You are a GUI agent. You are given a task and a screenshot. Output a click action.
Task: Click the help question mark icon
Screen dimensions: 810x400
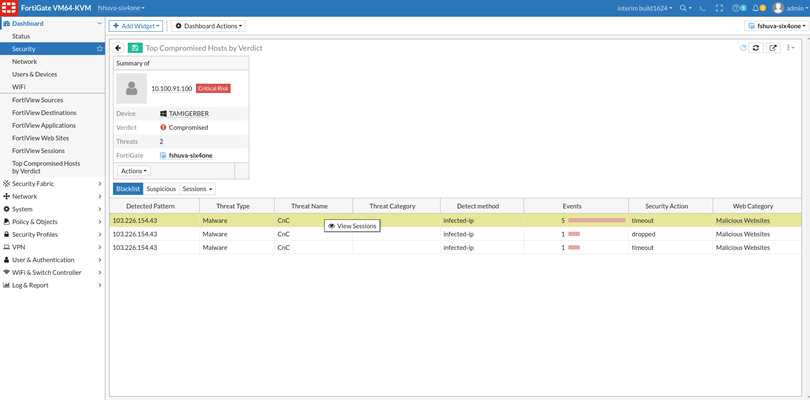click(737, 8)
